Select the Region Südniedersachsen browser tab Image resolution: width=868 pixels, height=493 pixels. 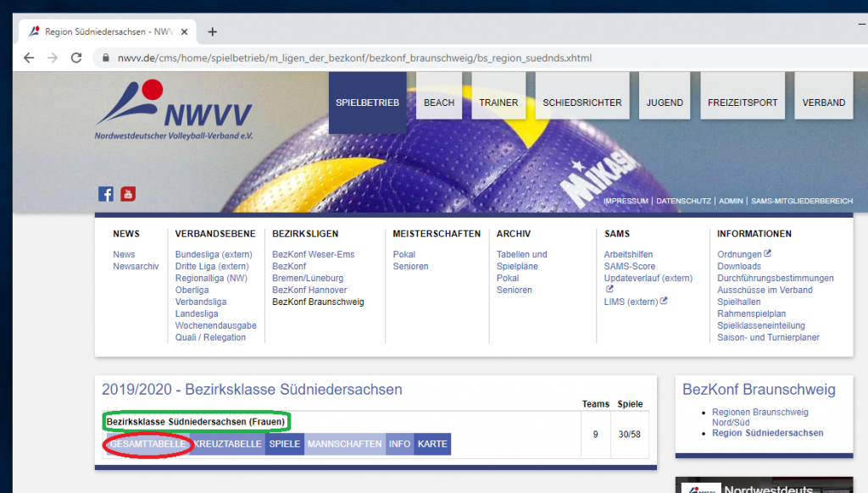(108, 31)
